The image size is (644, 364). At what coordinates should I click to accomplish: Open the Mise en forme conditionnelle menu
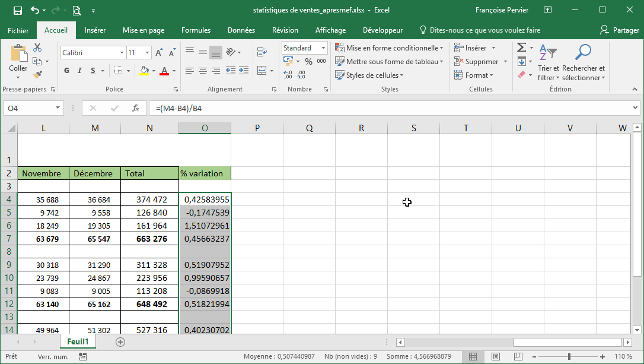click(389, 48)
